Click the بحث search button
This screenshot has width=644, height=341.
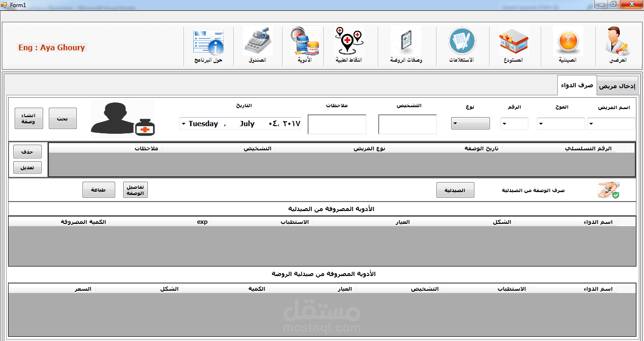pyautogui.click(x=63, y=118)
